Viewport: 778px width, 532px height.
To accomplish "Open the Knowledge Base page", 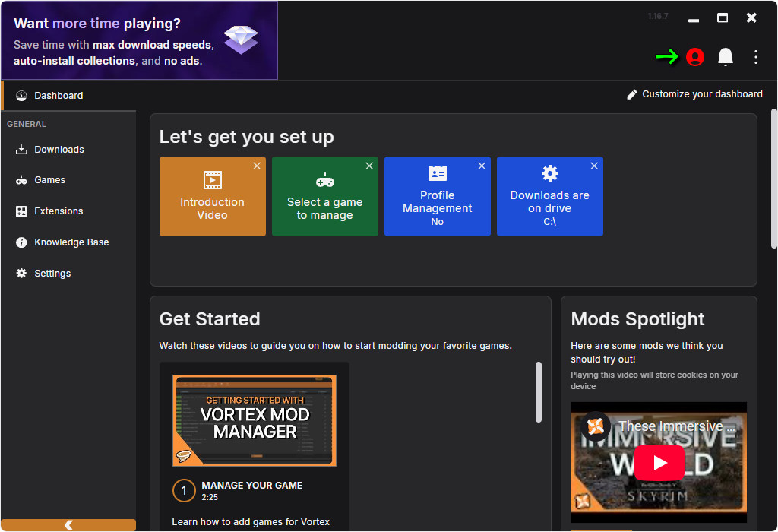I will tap(71, 242).
